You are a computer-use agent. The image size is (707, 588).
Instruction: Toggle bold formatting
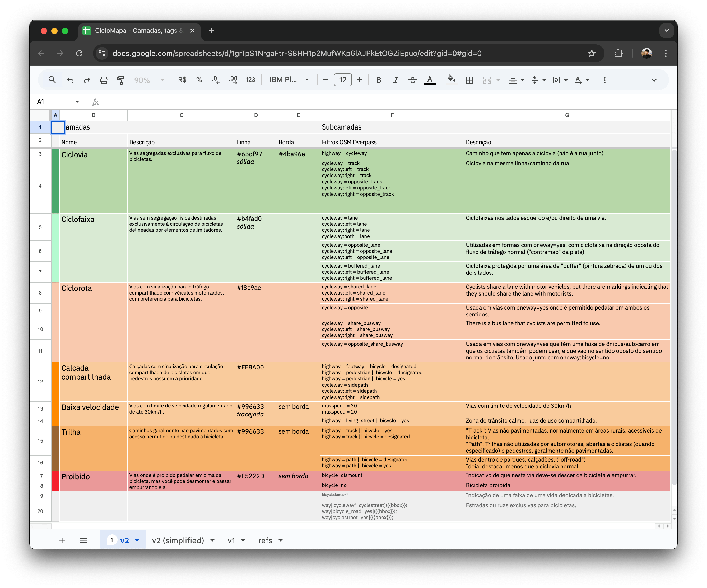(x=378, y=80)
